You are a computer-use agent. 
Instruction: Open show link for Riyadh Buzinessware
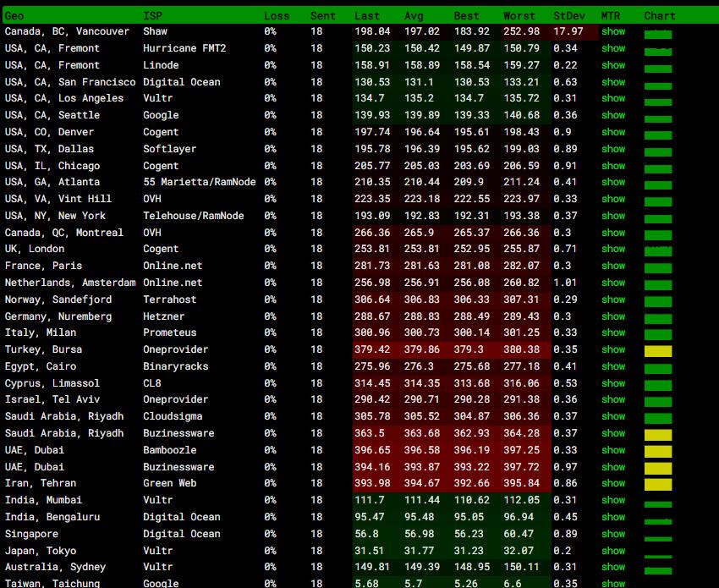613,433
